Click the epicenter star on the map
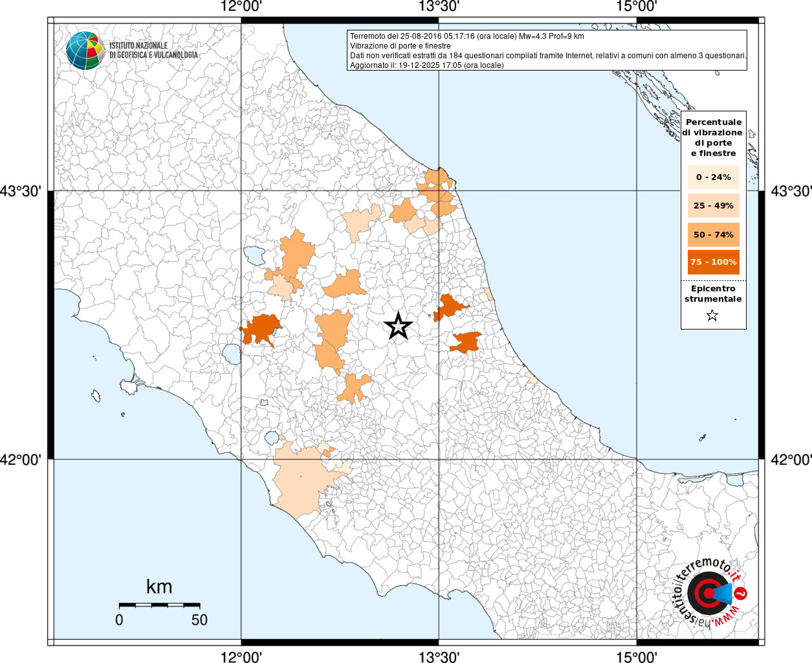The width and height of the screenshot is (812, 663). (399, 326)
